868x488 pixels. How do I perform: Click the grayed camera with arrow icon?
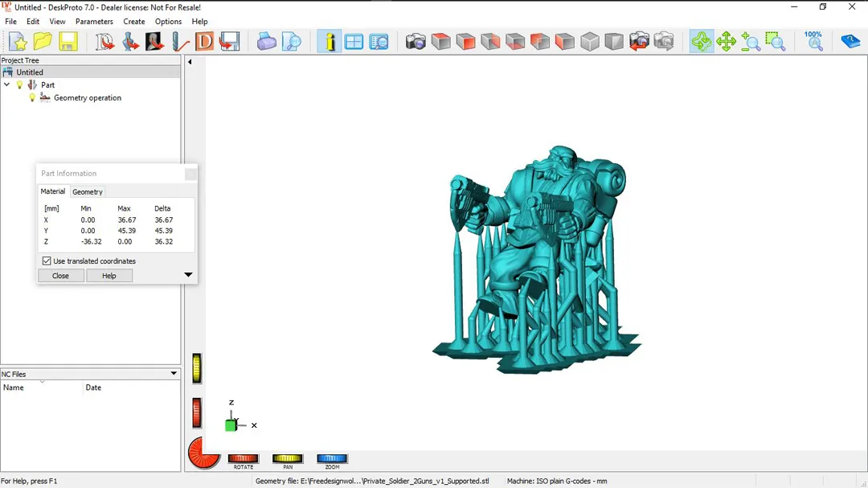click(x=664, y=42)
